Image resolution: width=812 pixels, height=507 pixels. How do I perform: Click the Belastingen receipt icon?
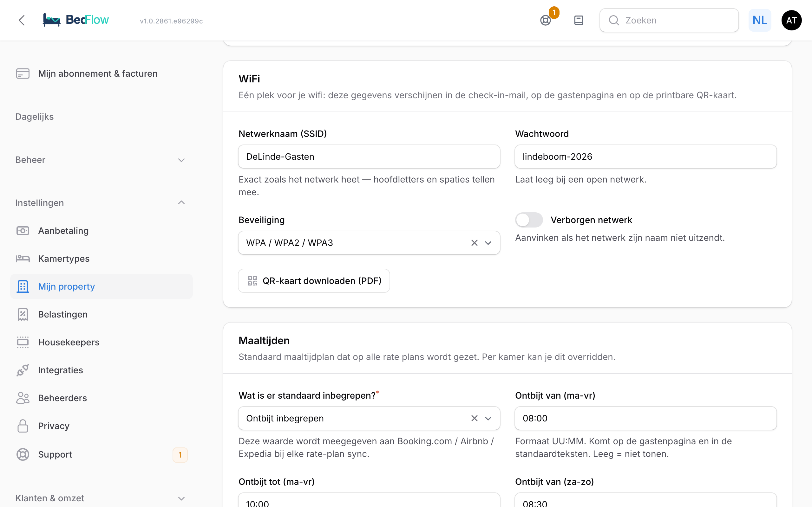click(x=23, y=314)
